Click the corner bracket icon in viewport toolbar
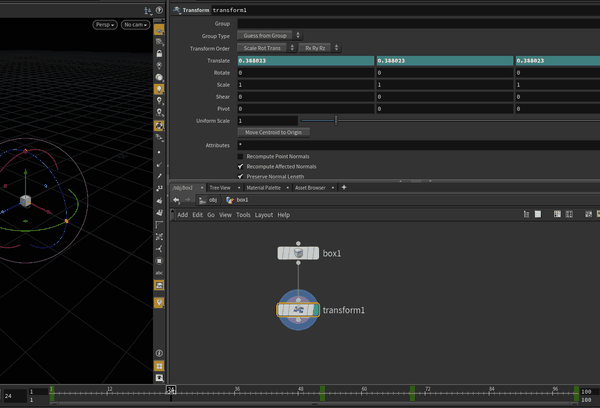This screenshot has width=600, height=408. [159, 225]
